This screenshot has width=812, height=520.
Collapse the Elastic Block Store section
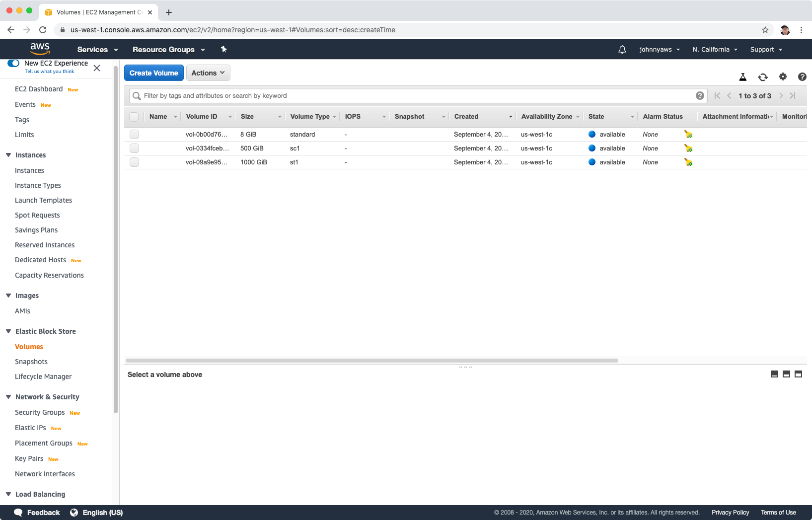(x=8, y=331)
